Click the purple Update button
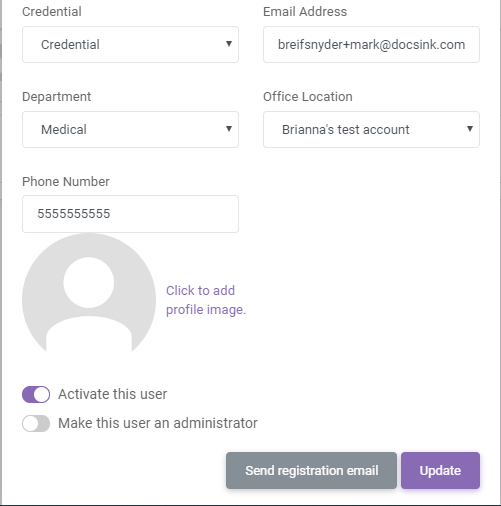Viewport: 501px width, 506px height. tap(440, 470)
